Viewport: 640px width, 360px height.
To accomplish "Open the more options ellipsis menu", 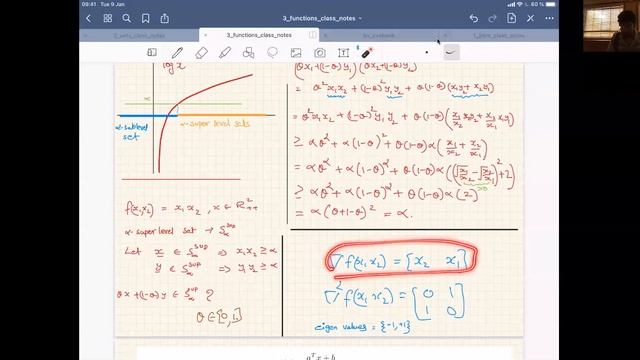I will point(549,18).
